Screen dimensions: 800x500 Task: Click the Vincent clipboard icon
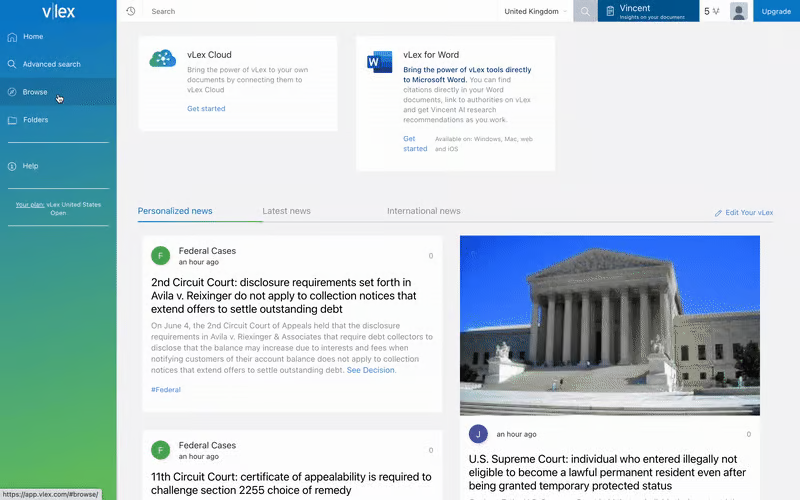[610, 11]
